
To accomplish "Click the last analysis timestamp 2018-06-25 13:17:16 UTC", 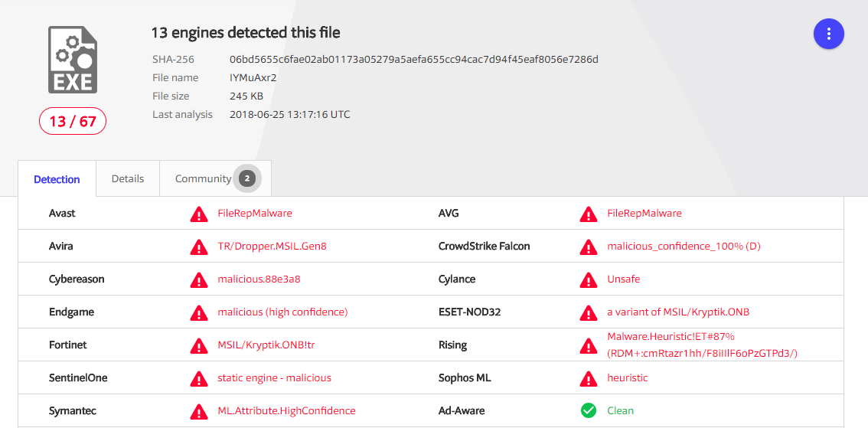I will tap(290, 115).
